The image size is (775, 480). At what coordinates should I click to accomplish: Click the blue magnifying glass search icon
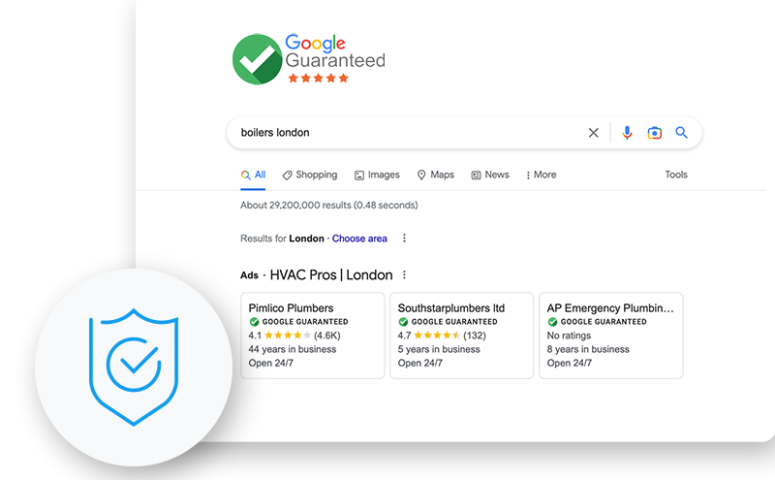tap(682, 132)
